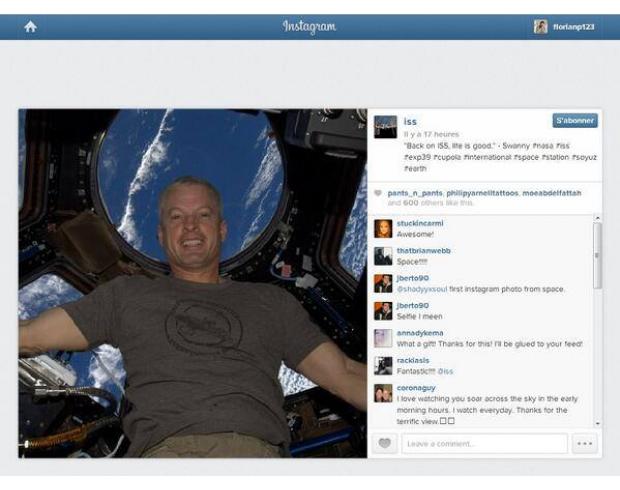The image size is (620, 490).
Task: Open the iss account profile picture
Action: [386, 127]
